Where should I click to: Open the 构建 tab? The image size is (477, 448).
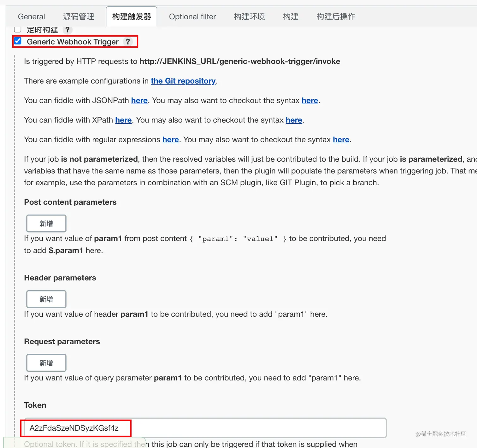(291, 17)
